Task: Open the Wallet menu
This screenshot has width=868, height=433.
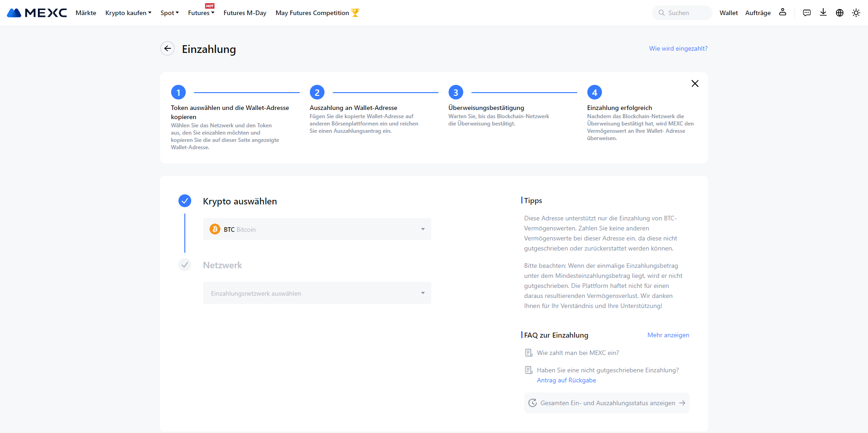Action: coord(729,13)
